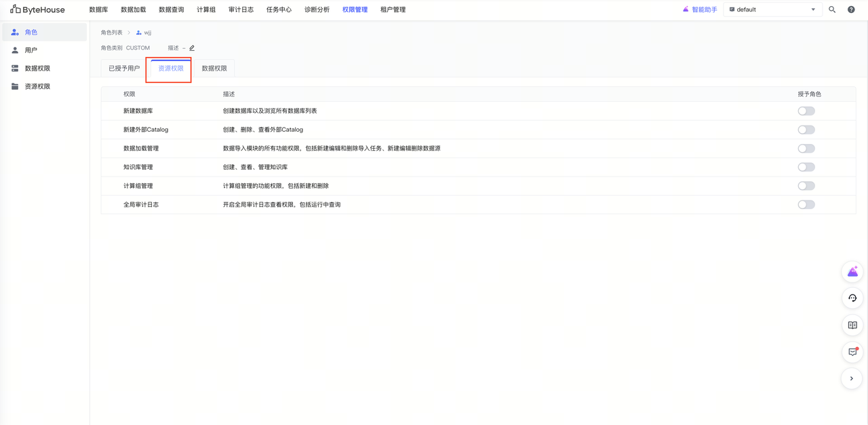Enable the 知识库管理 permission switch
This screenshot has height=425, width=868.
coord(806,167)
